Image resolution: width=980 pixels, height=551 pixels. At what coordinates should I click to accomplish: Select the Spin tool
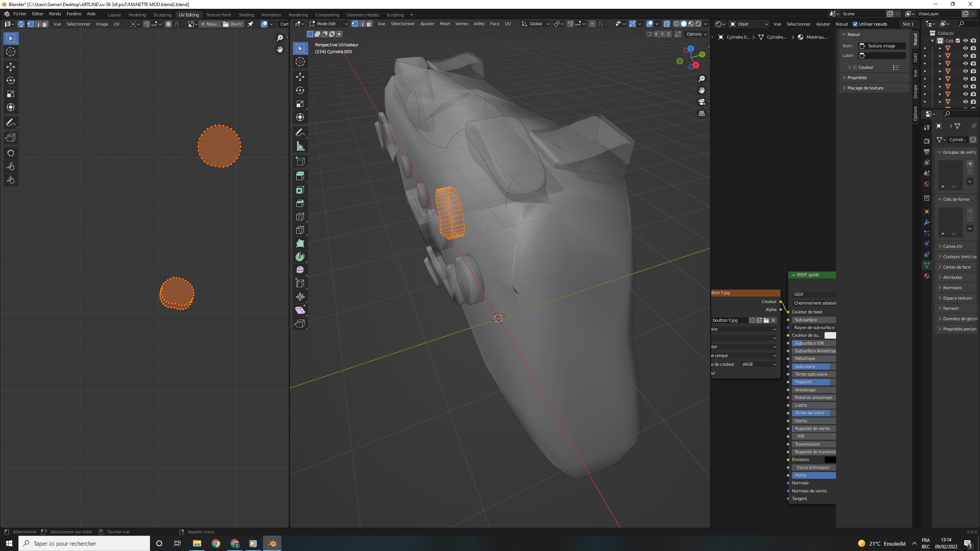point(300,257)
